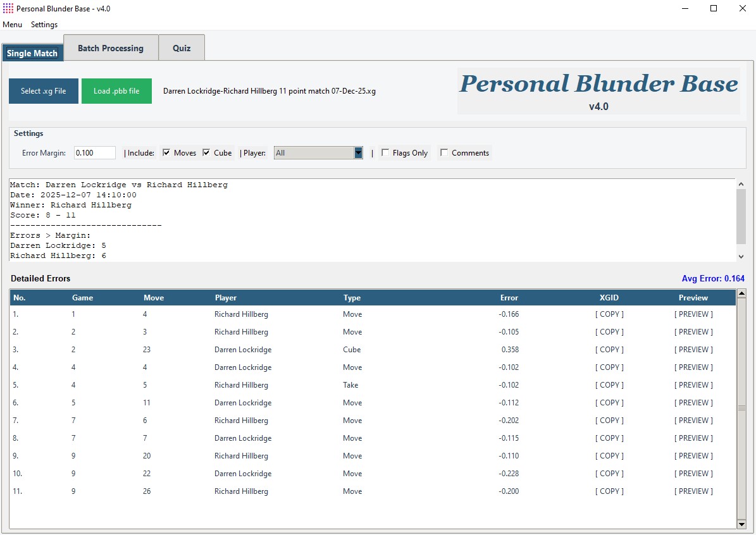This screenshot has width=756, height=535.
Task: Select the Single Match tab
Action: point(32,53)
